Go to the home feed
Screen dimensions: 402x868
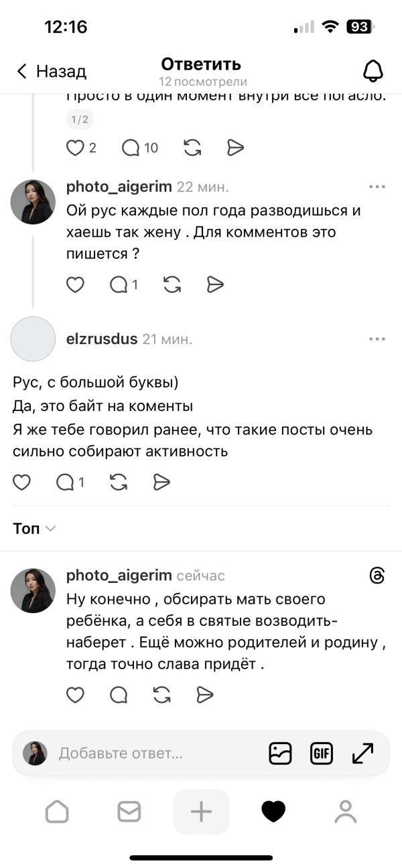point(57,811)
